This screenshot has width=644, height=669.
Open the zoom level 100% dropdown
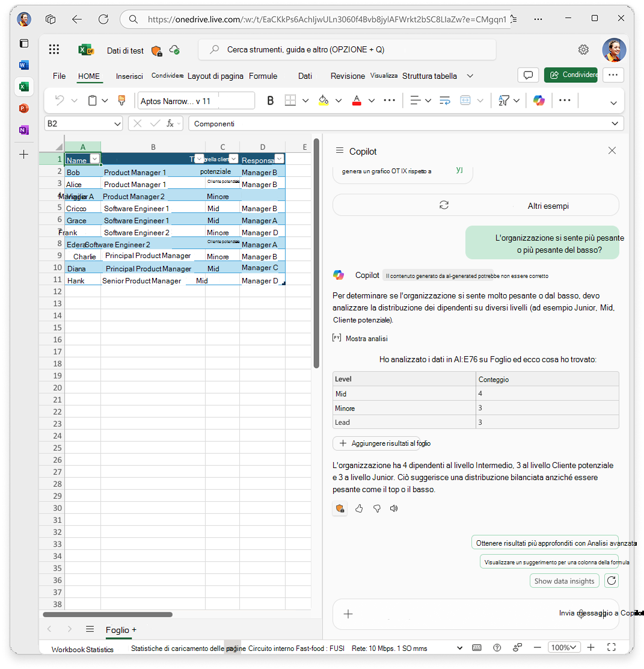click(564, 648)
